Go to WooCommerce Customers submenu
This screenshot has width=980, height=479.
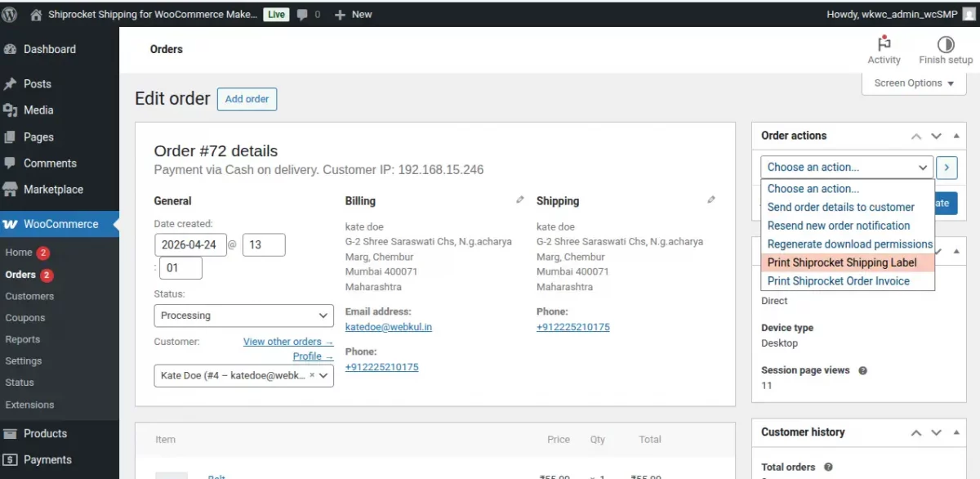click(29, 296)
